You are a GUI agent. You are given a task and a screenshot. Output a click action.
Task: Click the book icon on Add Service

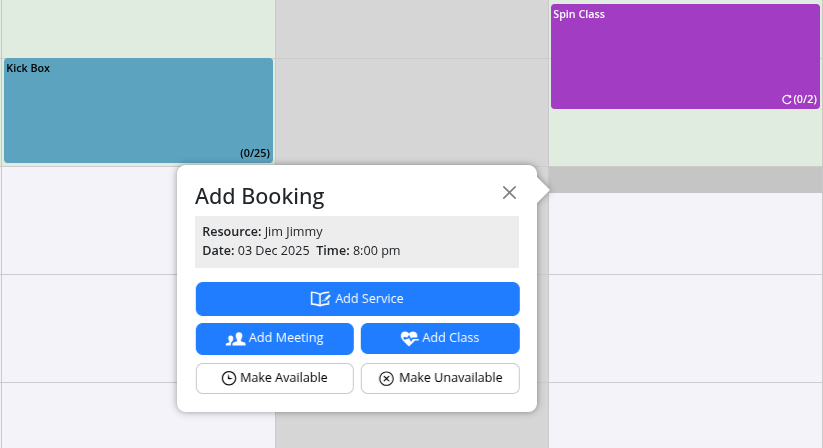click(319, 298)
